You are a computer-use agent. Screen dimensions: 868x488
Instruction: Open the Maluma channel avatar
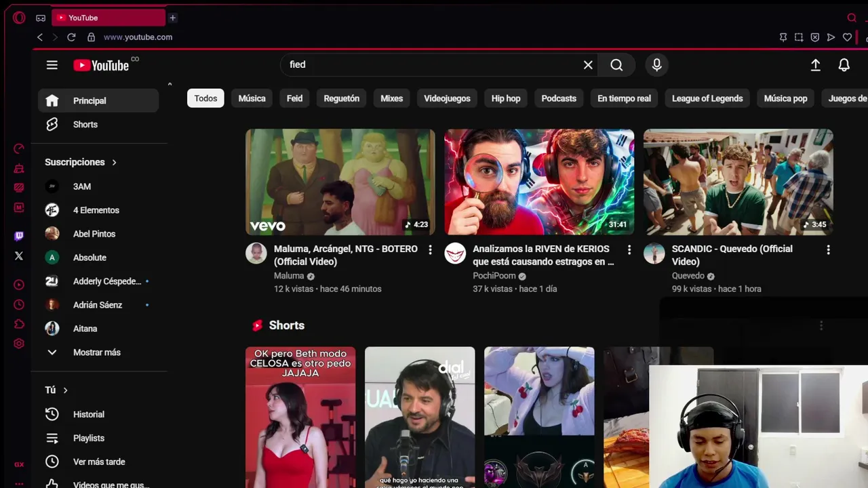[x=256, y=253]
